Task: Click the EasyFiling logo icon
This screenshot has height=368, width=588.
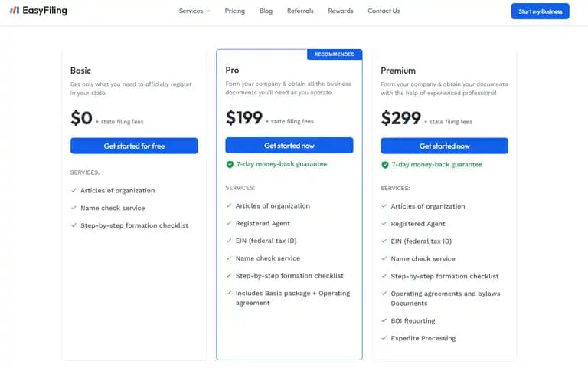Action: click(x=15, y=10)
